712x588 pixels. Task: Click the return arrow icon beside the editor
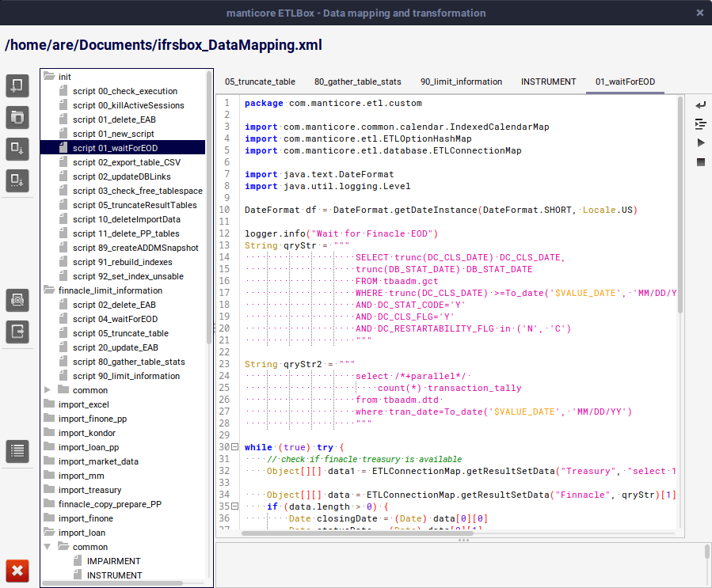click(700, 105)
